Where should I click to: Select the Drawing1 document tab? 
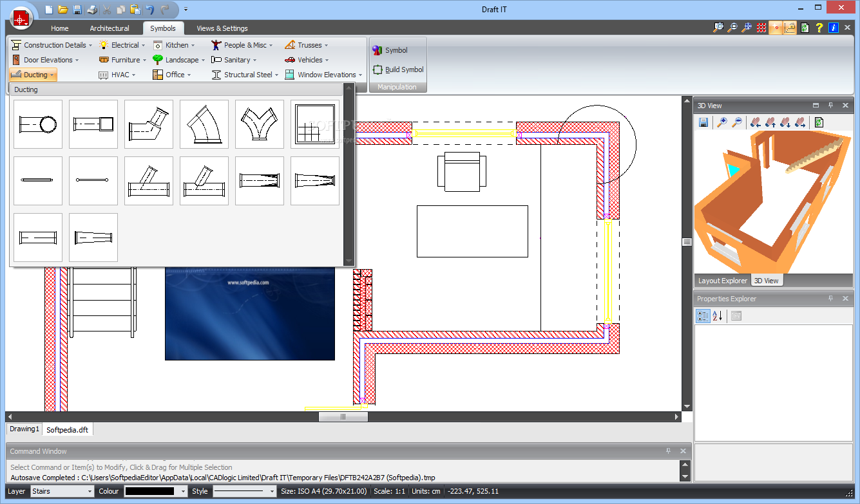24,429
